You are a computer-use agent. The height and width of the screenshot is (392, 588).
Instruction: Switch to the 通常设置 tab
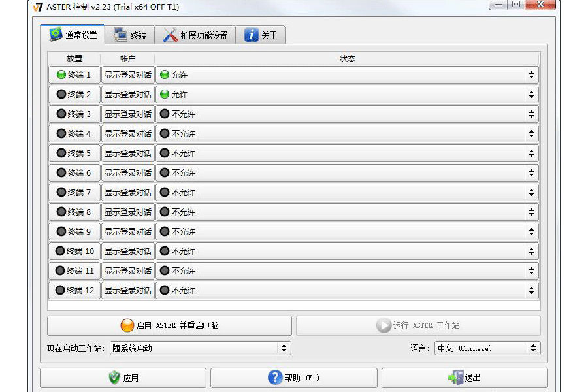click(73, 35)
